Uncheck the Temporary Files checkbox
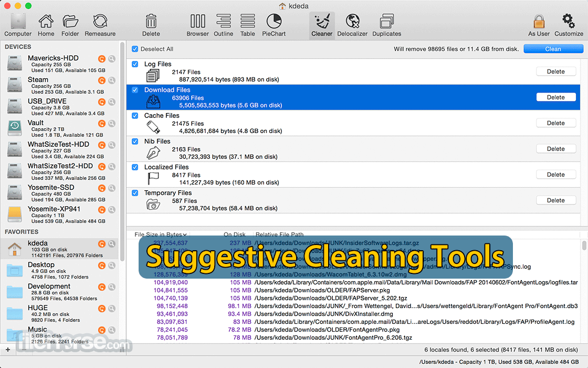 point(135,193)
